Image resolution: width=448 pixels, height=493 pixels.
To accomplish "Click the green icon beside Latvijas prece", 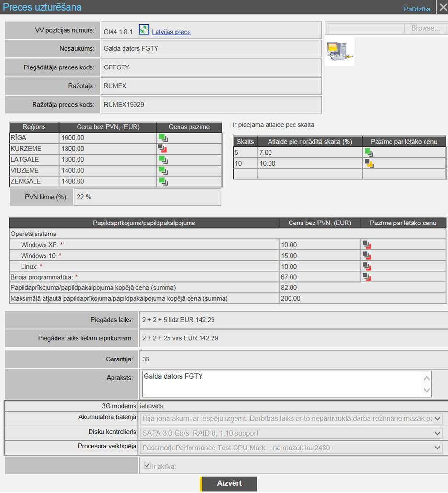I will [x=144, y=30].
